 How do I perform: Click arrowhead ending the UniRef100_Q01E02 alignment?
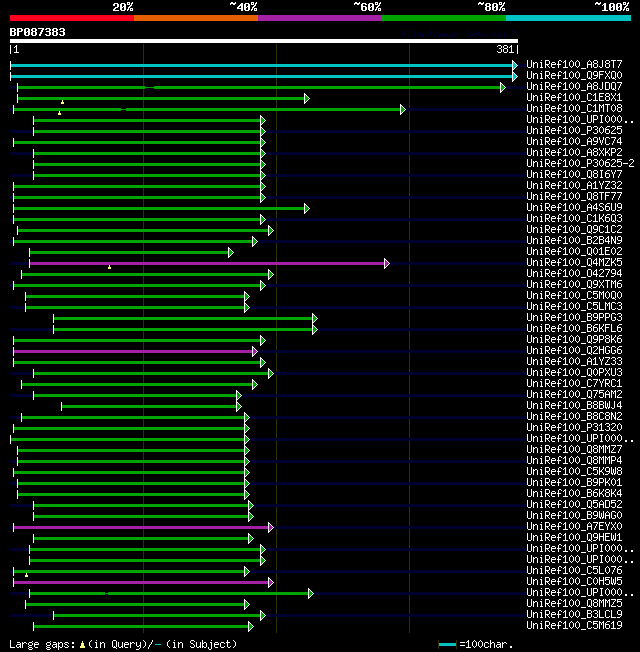(231, 252)
